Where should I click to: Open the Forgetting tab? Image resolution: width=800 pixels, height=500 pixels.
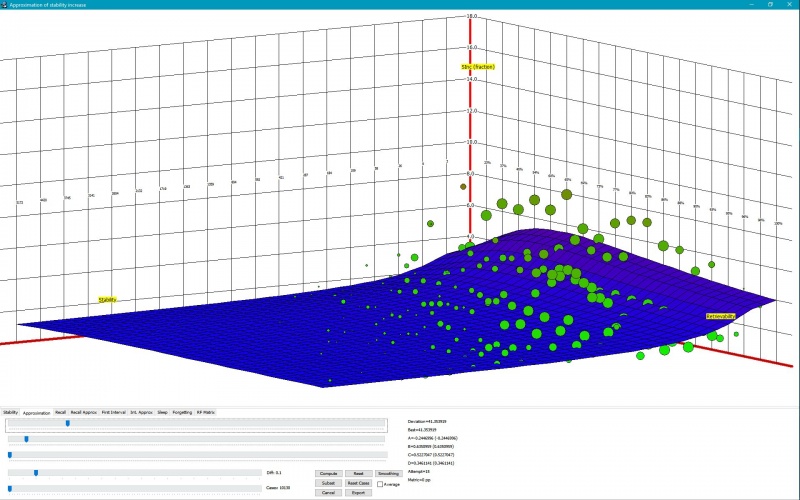click(x=182, y=412)
